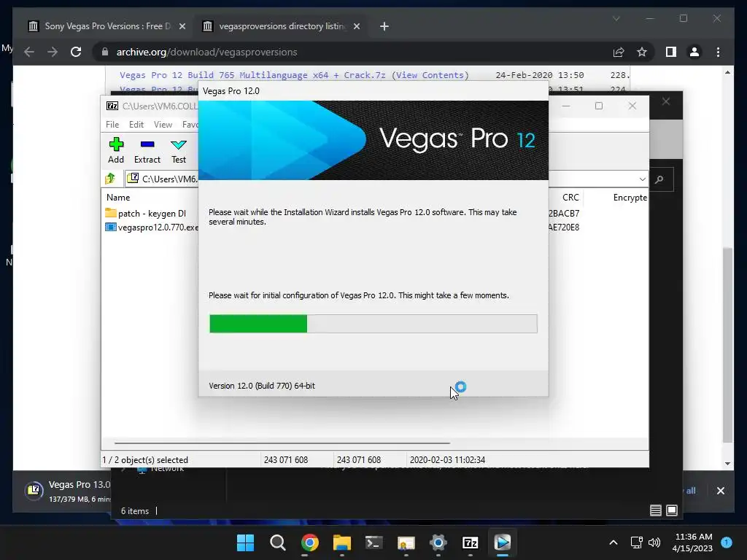This screenshot has width=747, height=560.
Task: Close the Sony Vegas Pro Versions tab
Action: click(x=182, y=26)
